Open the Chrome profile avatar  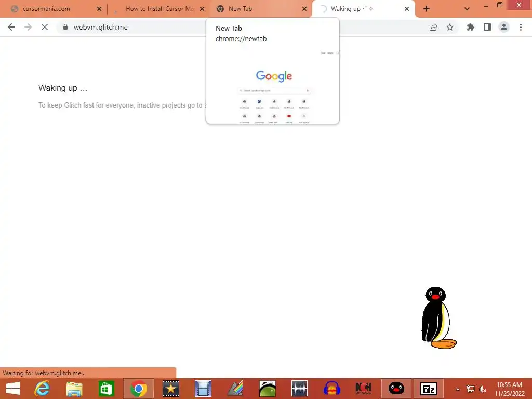pyautogui.click(x=504, y=27)
